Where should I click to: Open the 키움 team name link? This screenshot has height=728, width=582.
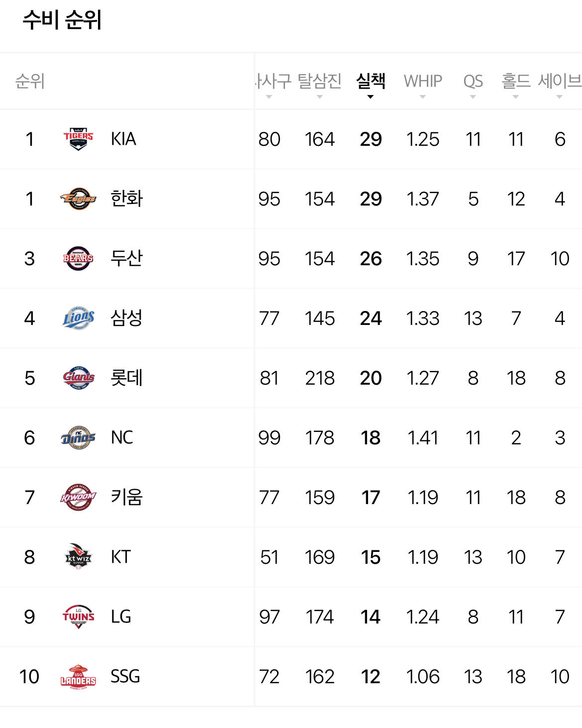[126, 497]
